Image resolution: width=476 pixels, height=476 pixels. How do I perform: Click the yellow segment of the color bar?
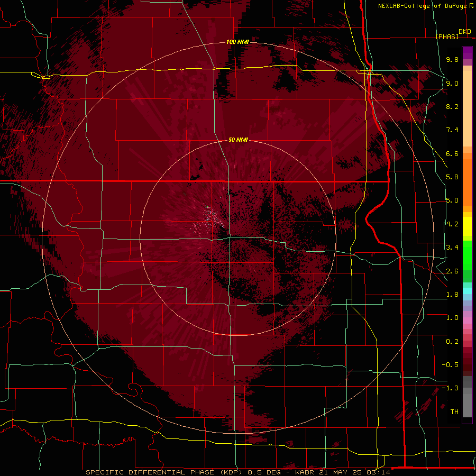(467, 226)
